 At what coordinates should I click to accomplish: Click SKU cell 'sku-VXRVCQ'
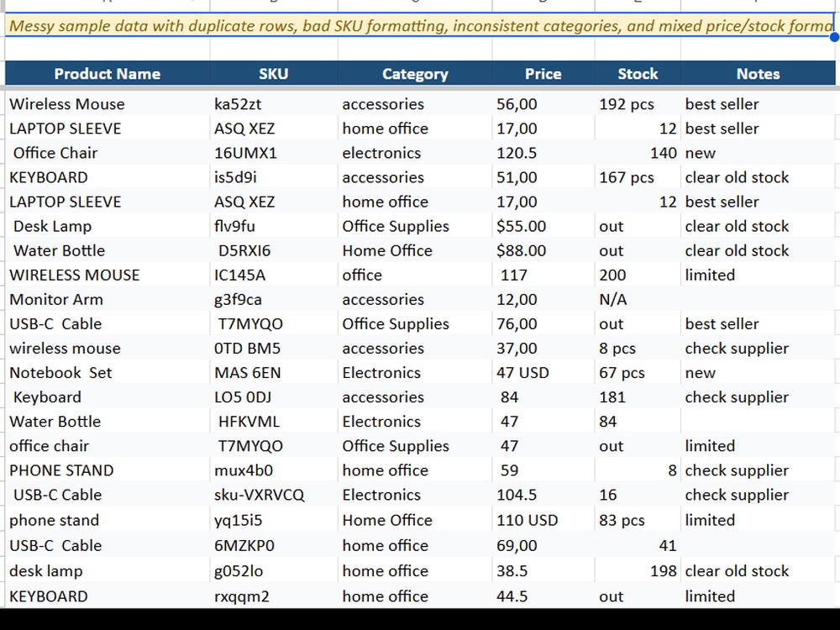(x=274, y=495)
